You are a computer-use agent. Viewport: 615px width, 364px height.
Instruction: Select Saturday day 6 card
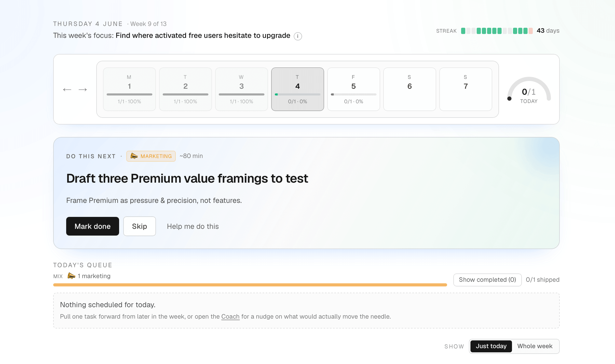(x=410, y=89)
